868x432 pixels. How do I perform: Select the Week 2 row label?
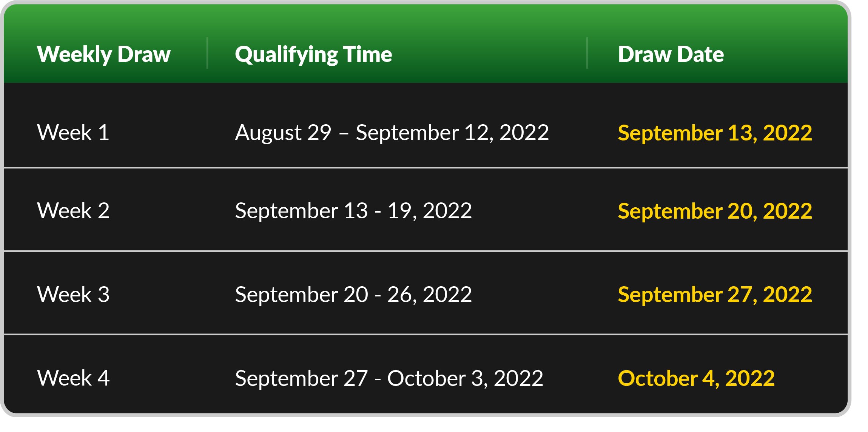pos(73,211)
